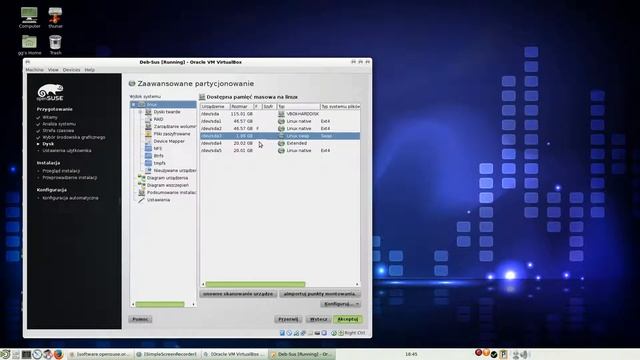This screenshot has width=640, height=360.
Task: Click the Pomoc button
Action: [140, 319]
